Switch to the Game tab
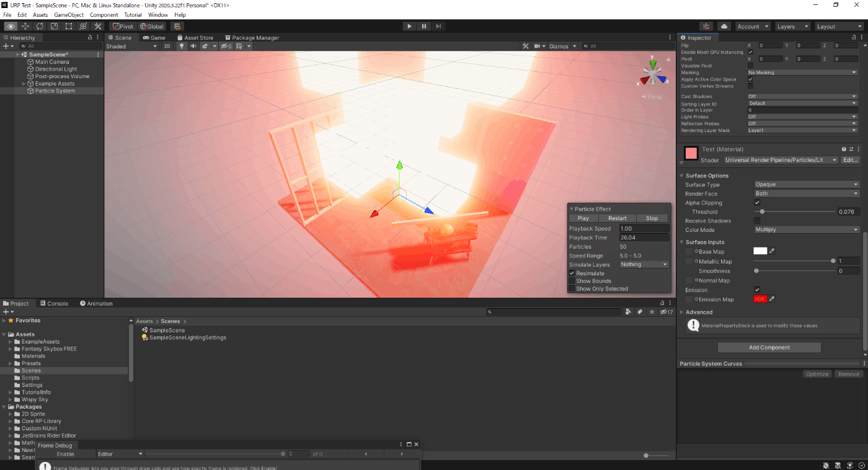Image resolution: width=868 pixels, height=470 pixels. [154, 38]
